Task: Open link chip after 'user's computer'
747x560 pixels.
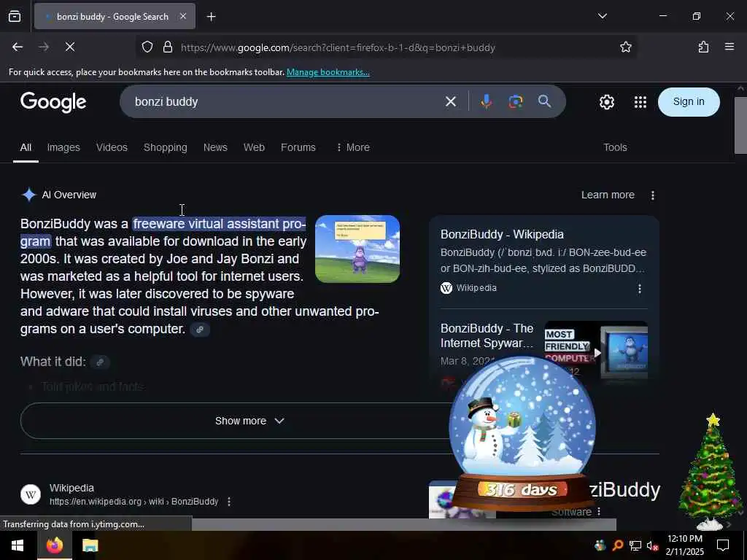Action: point(200,330)
